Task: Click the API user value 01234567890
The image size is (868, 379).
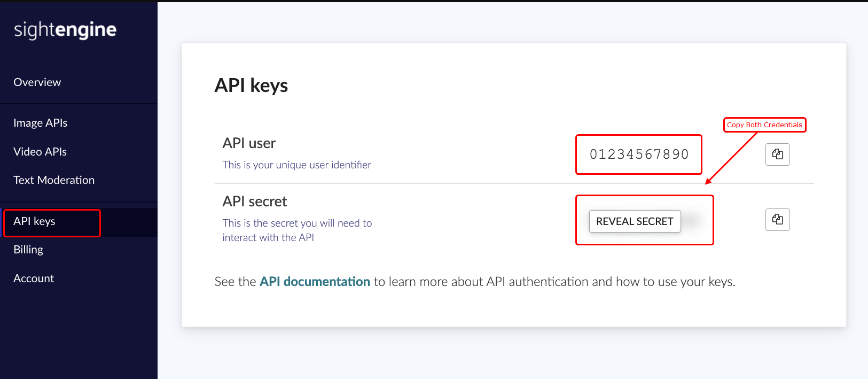Action: click(639, 154)
